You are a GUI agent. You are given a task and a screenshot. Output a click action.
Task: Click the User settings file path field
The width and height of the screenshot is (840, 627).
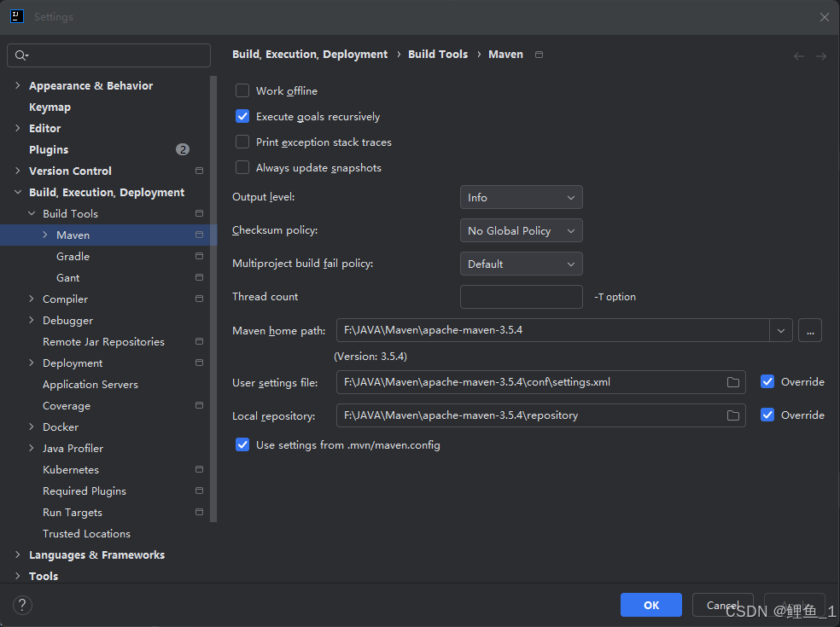click(x=541, y=382)
